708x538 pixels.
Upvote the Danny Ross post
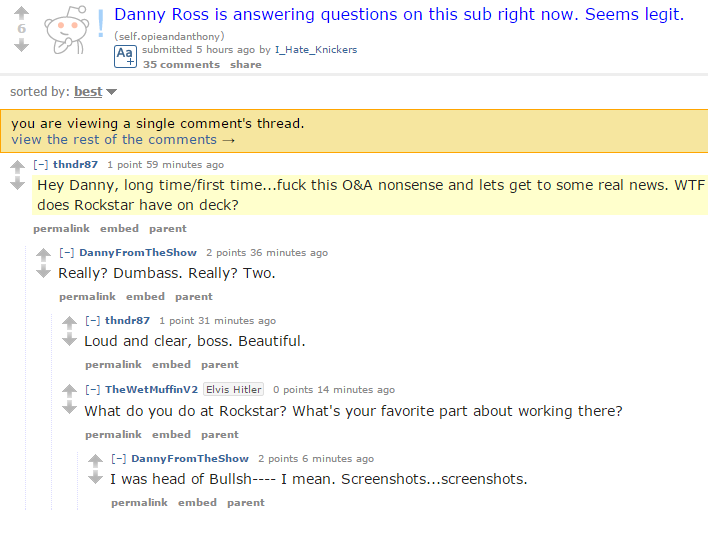click(x=21, y=13)
